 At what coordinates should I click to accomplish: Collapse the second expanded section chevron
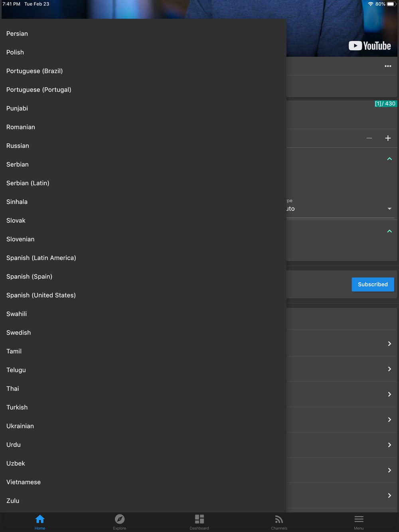click(389, 231)
